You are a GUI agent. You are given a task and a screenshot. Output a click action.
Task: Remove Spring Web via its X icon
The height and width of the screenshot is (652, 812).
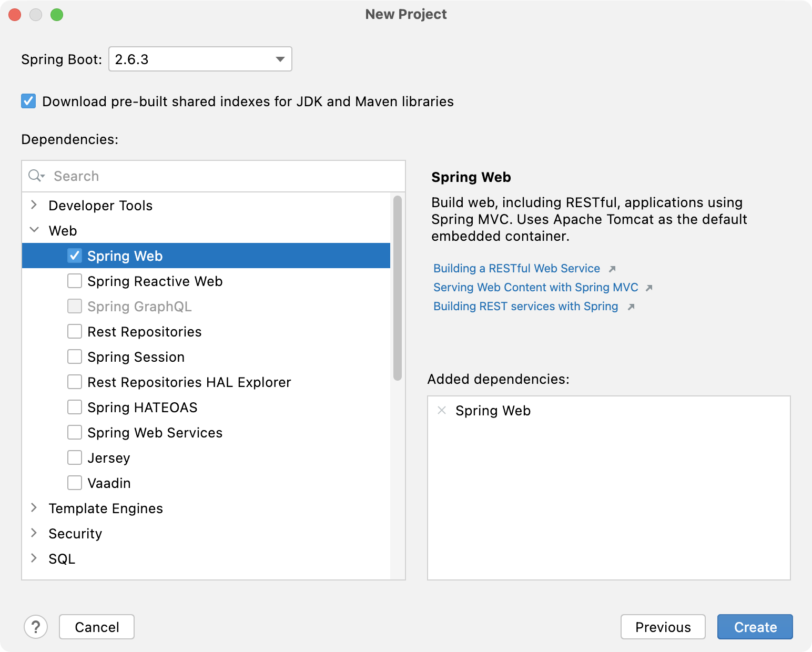point(442,411)
